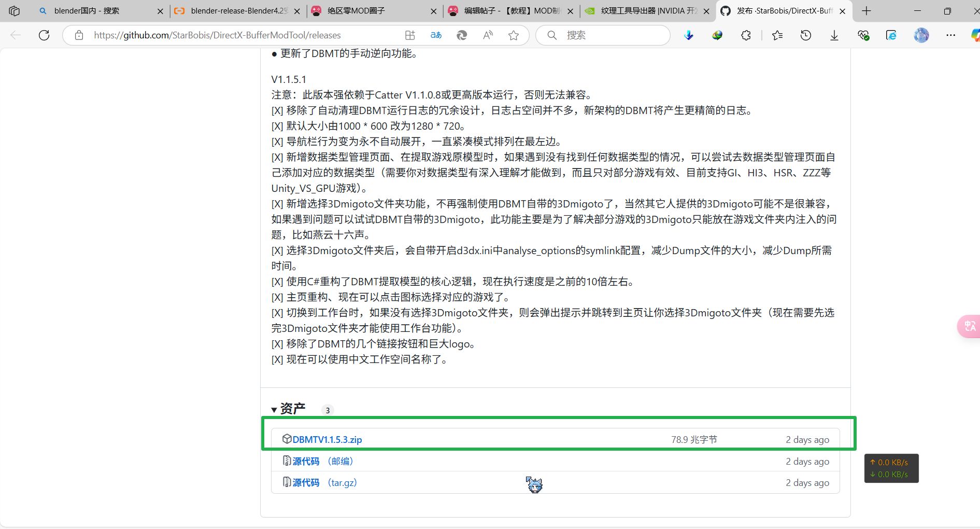Toggle page translation with the aぁ icon
This screenshot has height=529, width=980.
tap(436, 35)
